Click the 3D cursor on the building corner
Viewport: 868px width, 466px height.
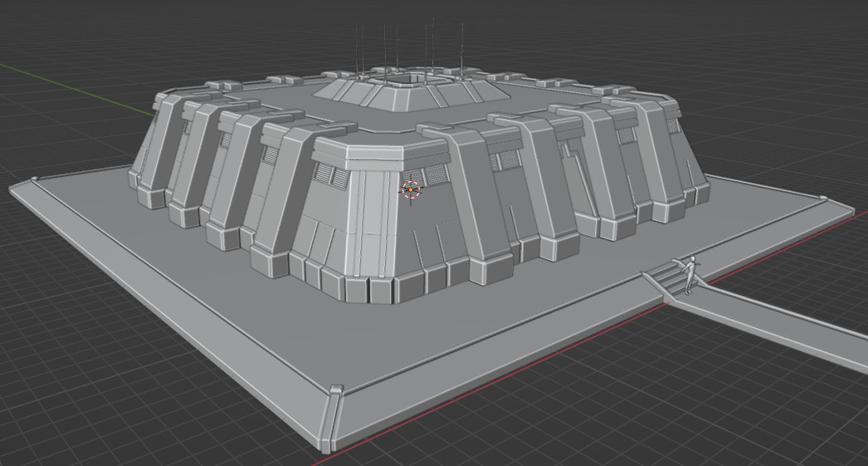411,189
